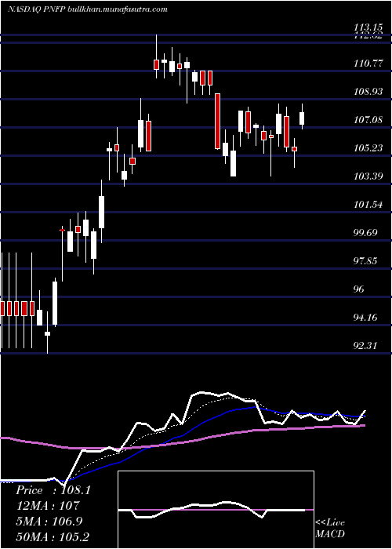The width and height of the screenshot is (392, 549).
Task: Click the <<Live MACD label
Action: [x=330, y=528]
